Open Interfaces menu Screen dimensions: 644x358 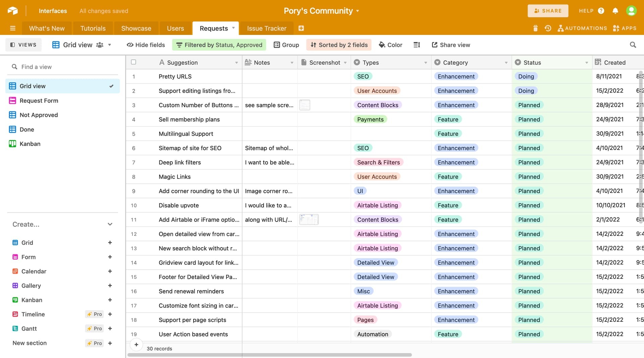[x=53, y=11]
